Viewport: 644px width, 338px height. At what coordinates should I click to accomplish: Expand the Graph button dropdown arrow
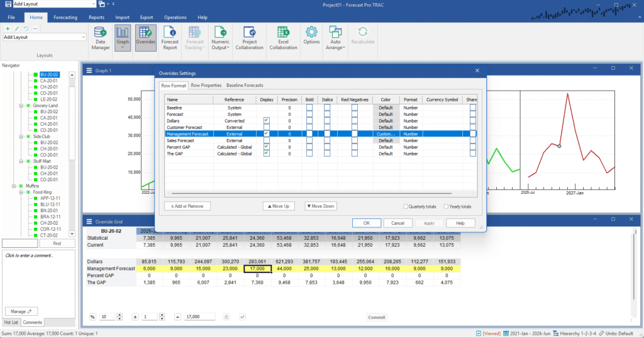coord(123,48)
